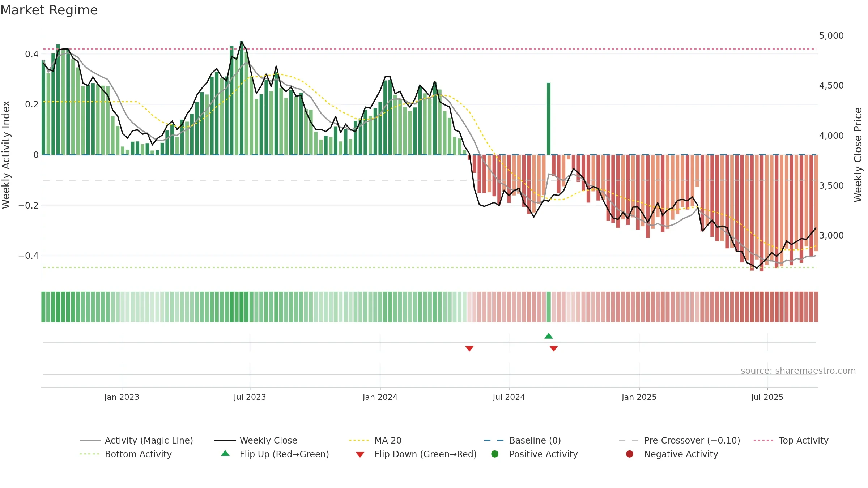Click the Weekly Activity Index axis title
Viewport: 868px width, 488px height.
click(6, 155)
